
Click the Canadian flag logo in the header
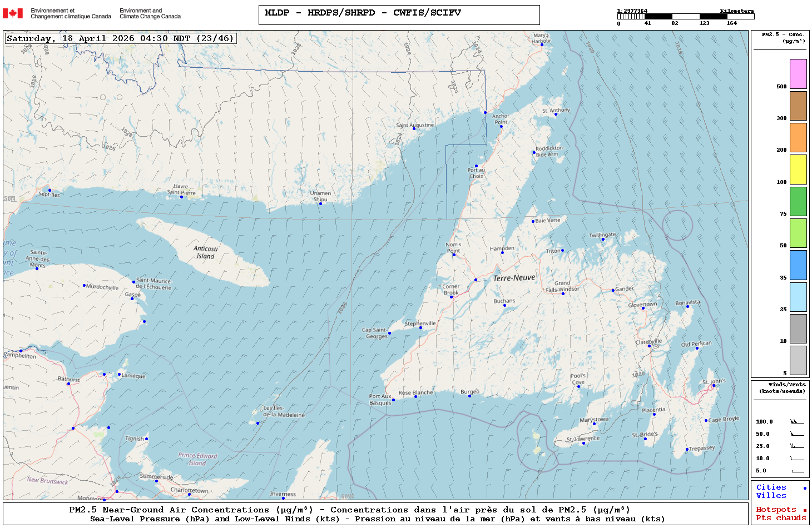point(13,13)
